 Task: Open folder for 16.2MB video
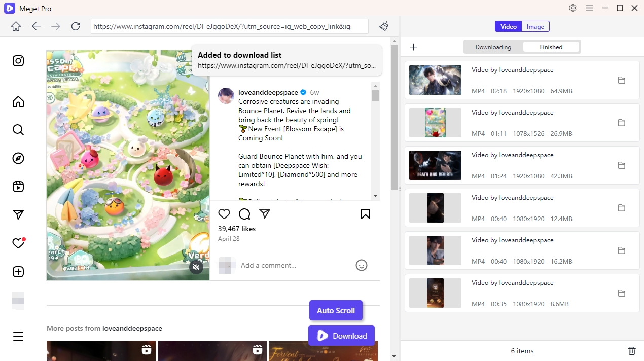(x=622, y=250)
